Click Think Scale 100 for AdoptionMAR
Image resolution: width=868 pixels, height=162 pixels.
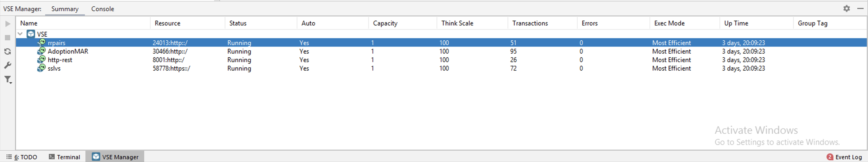pos(444,51)
